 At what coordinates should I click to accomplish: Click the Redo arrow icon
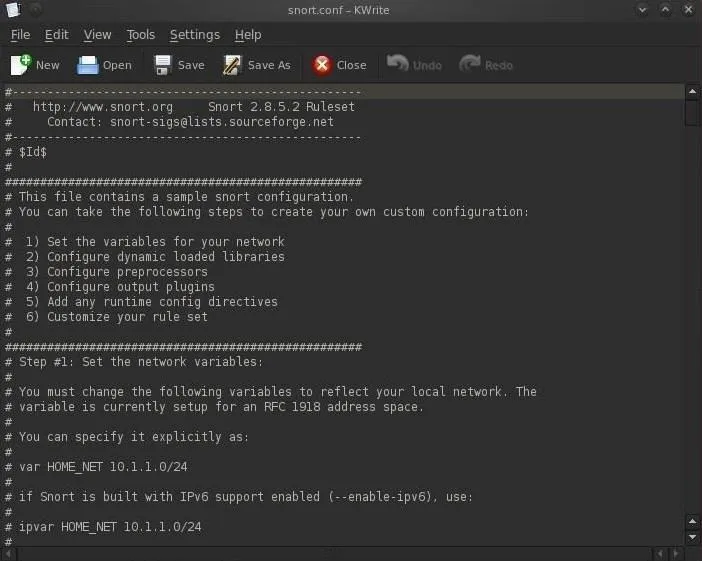(x=469, y=64)
